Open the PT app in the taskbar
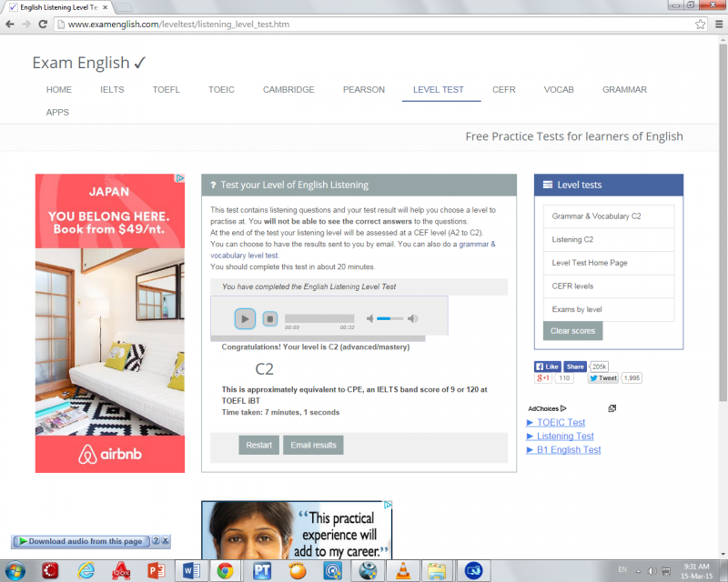 261,570
